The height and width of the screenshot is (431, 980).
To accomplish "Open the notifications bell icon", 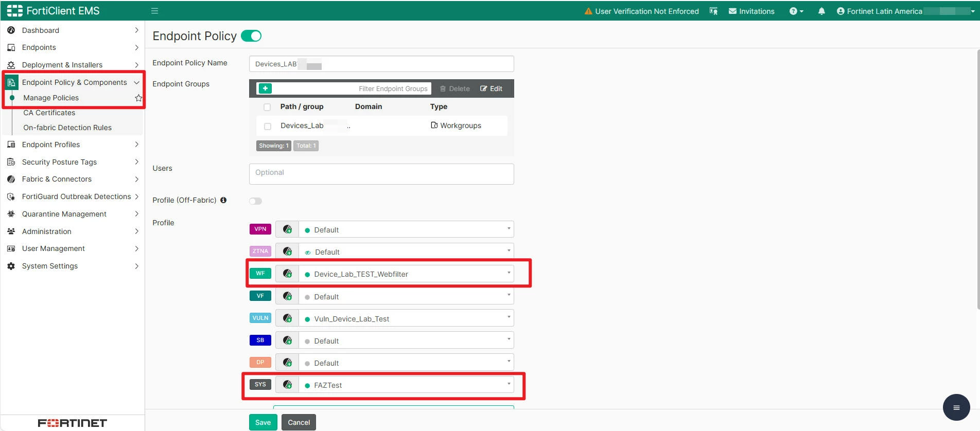I will (x=821, y=11).
